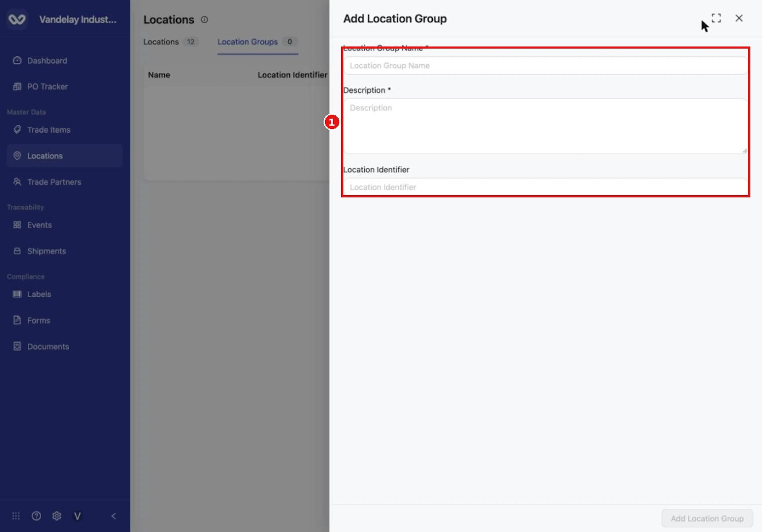Open the settings gear icon

click(57, 516)
